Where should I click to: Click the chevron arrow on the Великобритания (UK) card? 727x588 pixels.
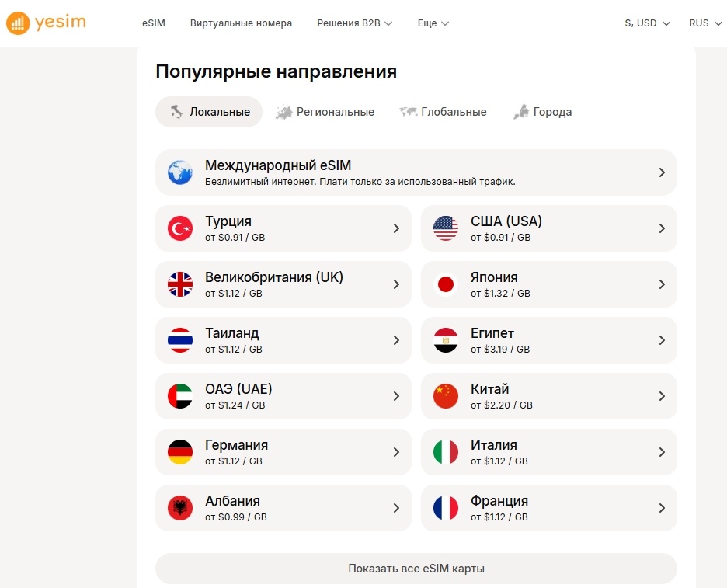click(x=396, y=284)
